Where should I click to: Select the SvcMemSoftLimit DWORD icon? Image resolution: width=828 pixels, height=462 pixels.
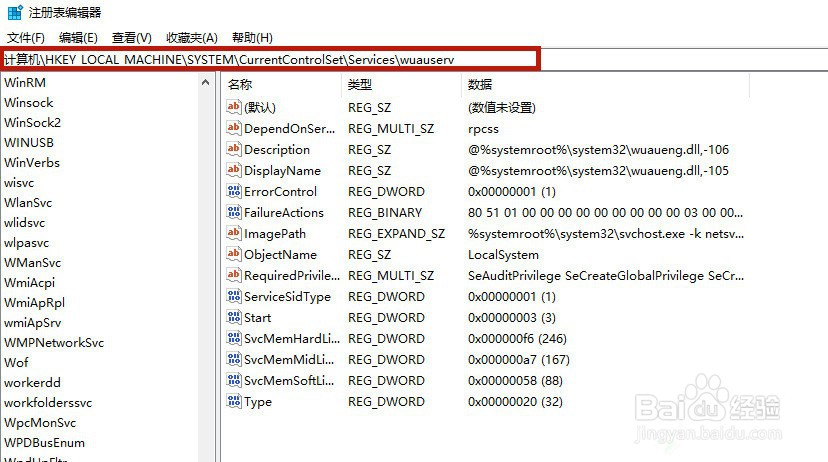tap(233, 380)
